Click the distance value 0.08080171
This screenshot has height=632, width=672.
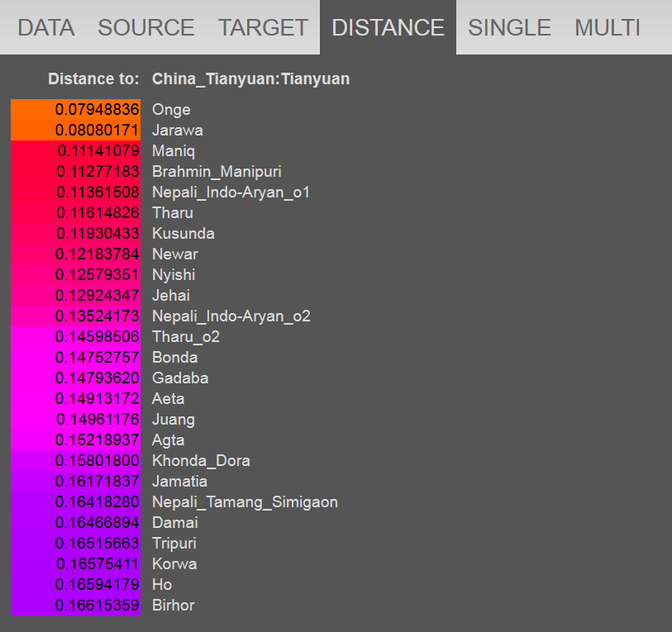(x=75, y=131)
